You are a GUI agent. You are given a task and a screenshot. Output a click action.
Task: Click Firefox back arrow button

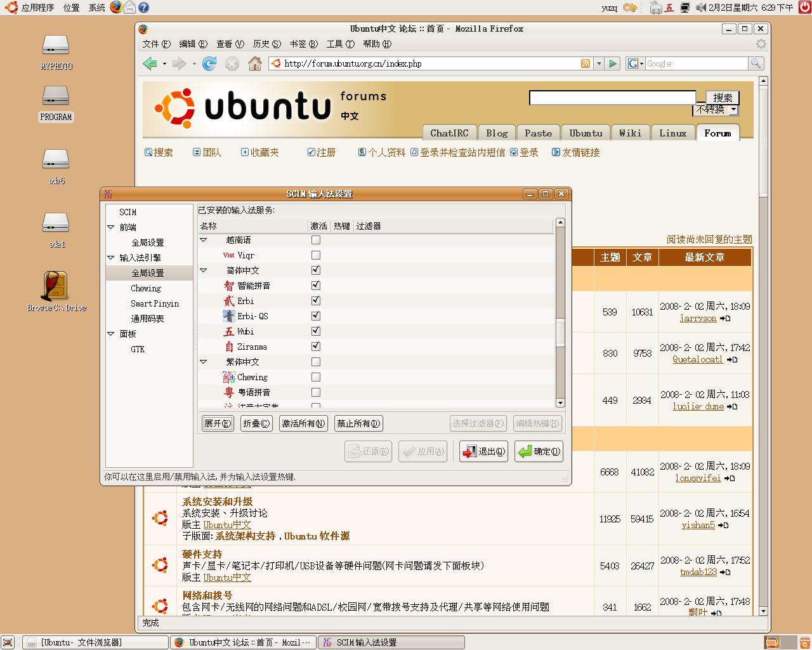pos(150,63)
